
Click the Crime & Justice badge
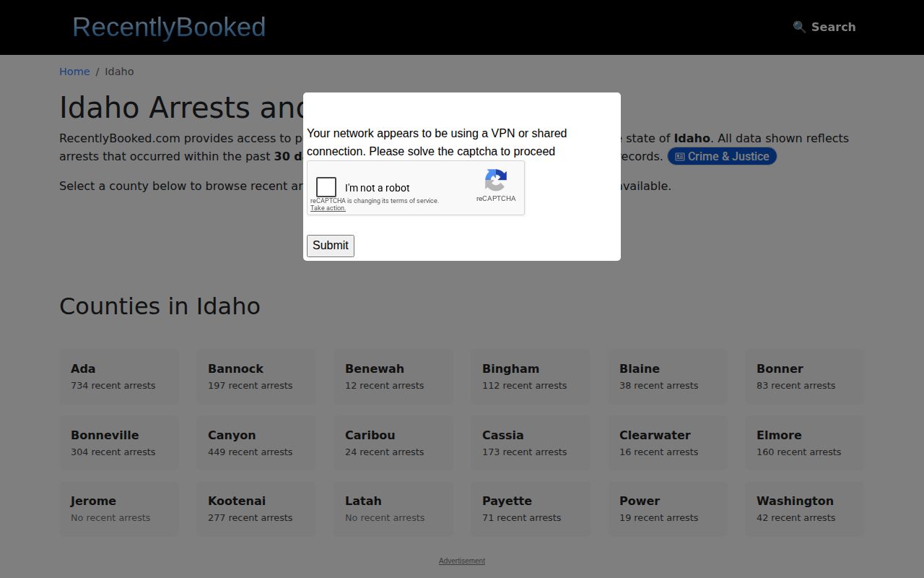point(722,156)
